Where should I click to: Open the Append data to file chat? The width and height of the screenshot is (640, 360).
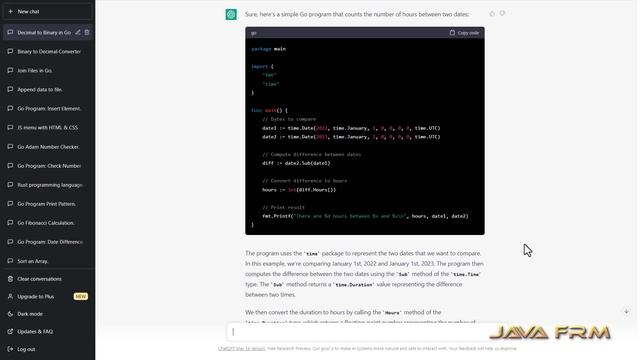click(x=47, y=89)
